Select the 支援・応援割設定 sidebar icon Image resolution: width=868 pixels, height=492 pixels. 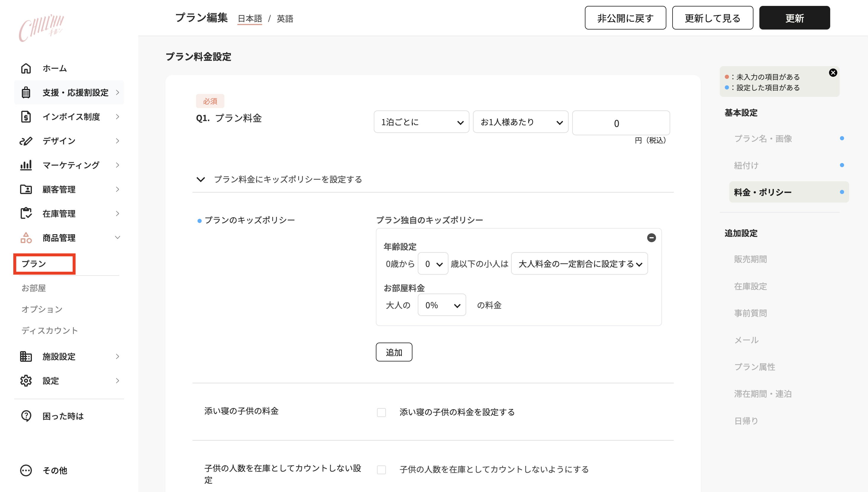[26, 92]
